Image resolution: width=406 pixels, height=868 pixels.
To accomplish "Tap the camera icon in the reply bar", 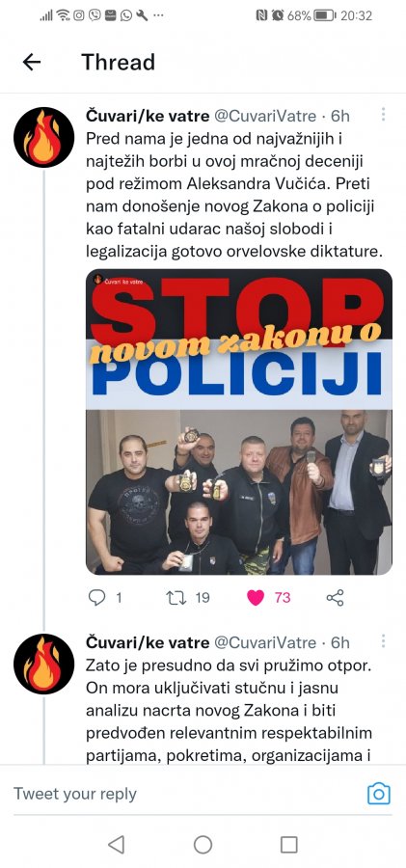I will point(379,794).
